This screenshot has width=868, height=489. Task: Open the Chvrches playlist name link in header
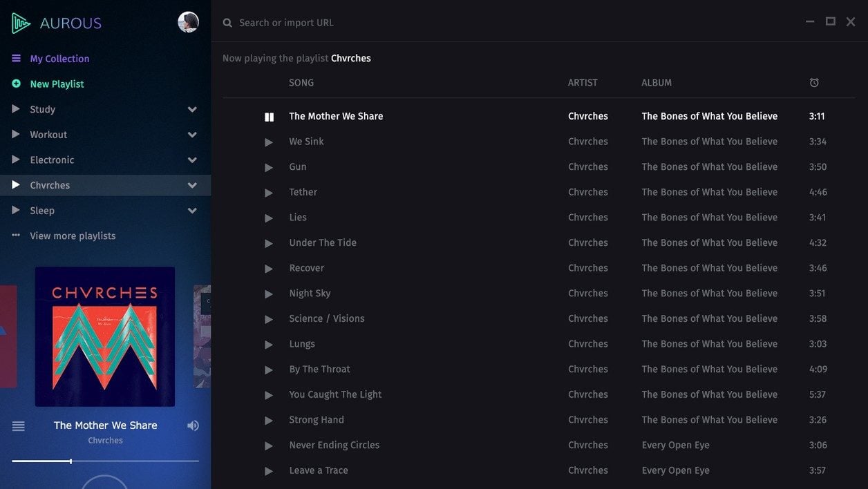coord(351,58)
